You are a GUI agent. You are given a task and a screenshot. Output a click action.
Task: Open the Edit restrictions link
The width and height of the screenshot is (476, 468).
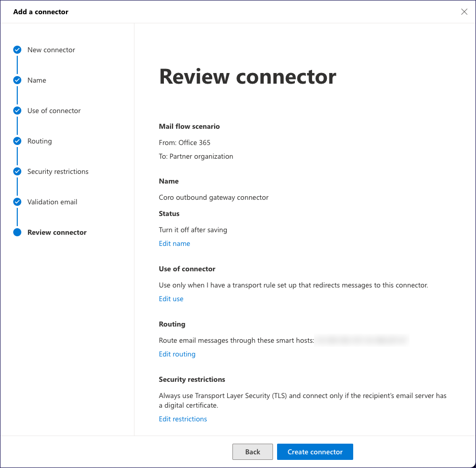click(183, 419)
